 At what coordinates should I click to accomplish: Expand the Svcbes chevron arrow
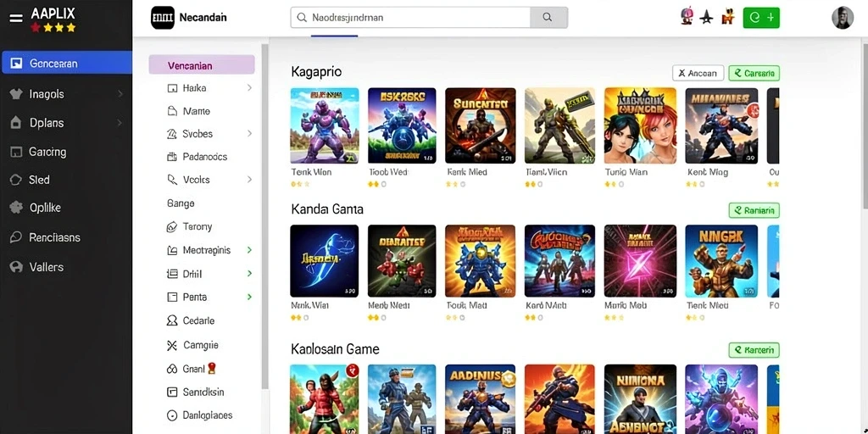[250, 133]
